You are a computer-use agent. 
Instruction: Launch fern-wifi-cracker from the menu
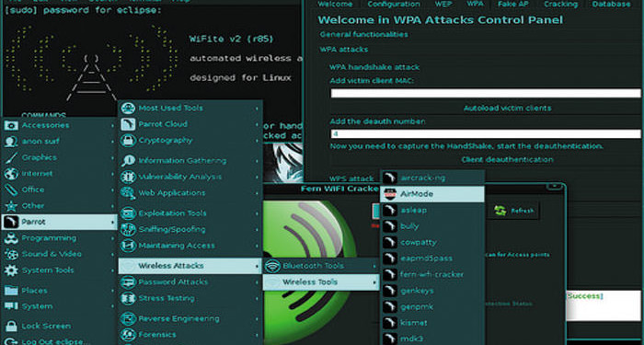[432, 274]
